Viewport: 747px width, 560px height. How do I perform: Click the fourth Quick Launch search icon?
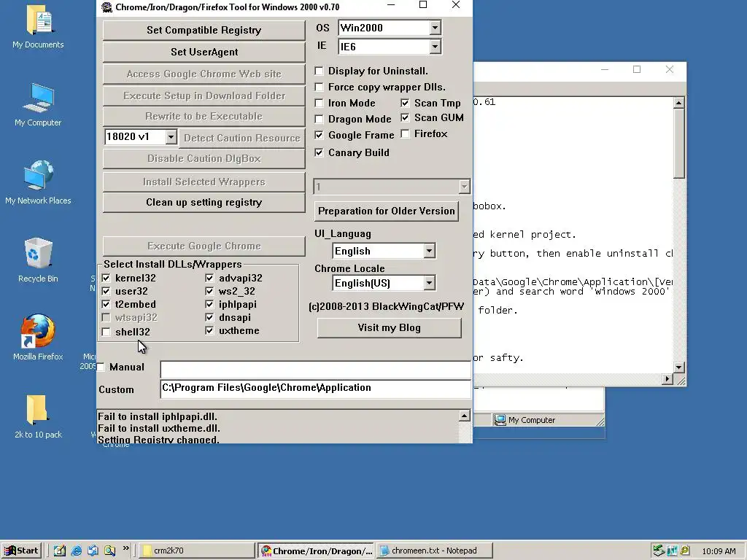(109, 551)
